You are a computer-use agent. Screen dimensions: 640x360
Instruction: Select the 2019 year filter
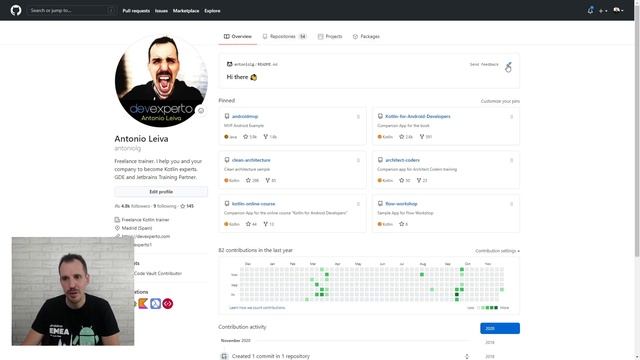point(490,342)
